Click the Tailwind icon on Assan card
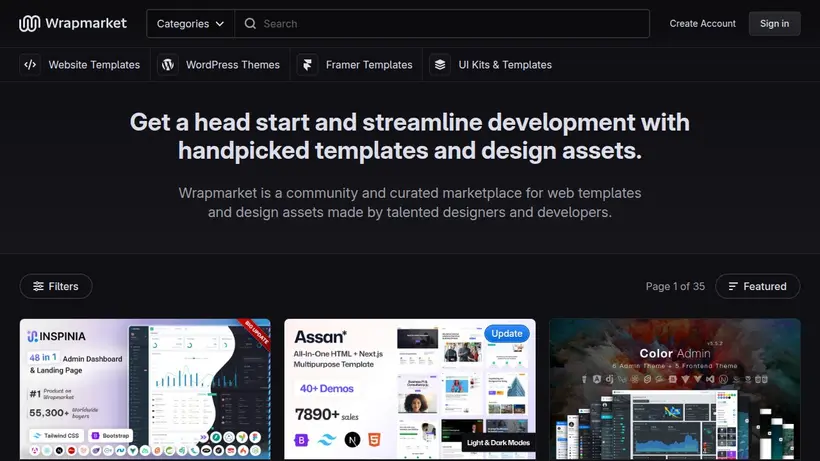820x461 pixels. [x=327, y=440]
